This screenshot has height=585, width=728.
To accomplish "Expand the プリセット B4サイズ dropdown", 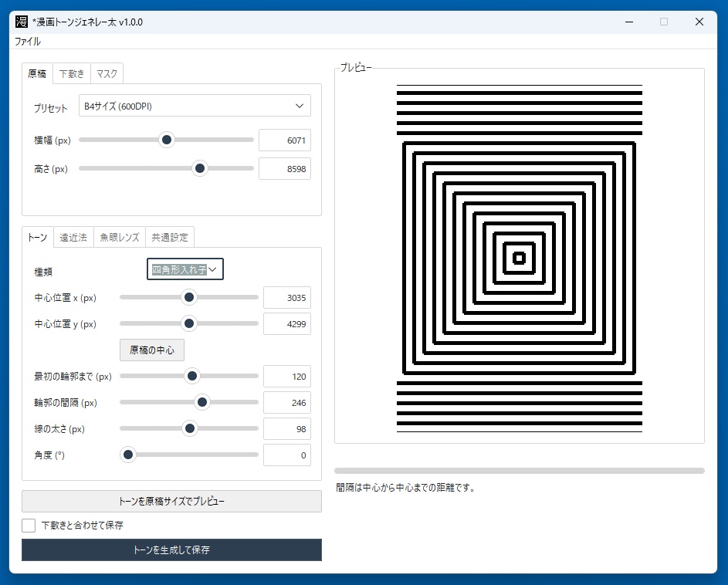I will (195, 106).
